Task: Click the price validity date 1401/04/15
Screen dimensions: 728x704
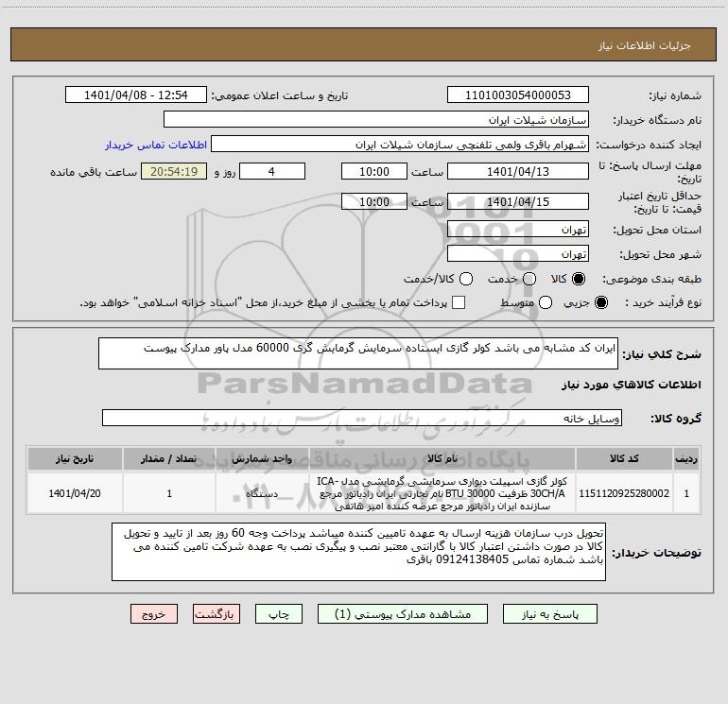Action: coord(518,201)
